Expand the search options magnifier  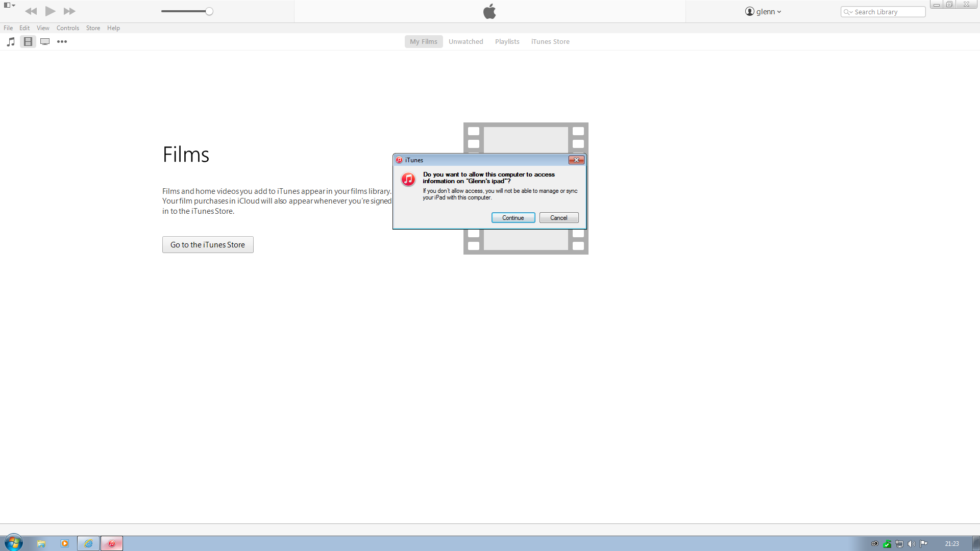848,12
